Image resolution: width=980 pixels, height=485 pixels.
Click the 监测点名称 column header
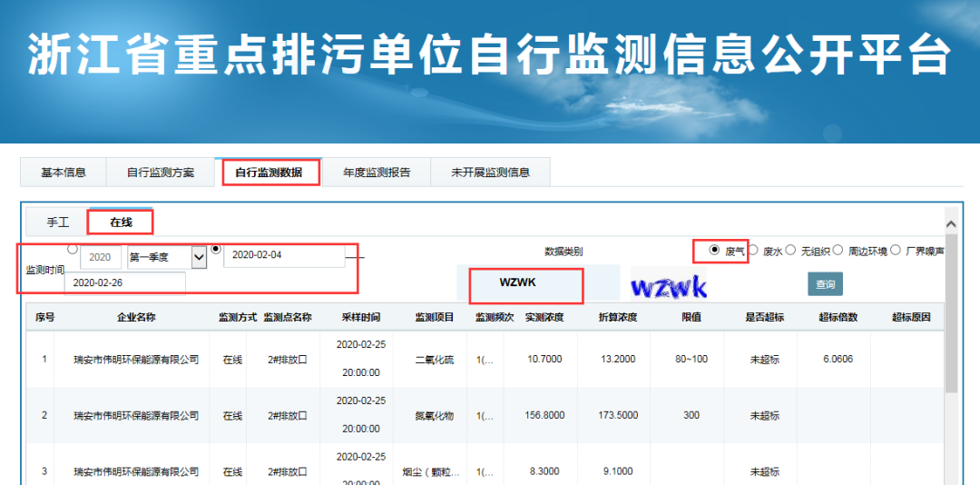tap(288, 317)
